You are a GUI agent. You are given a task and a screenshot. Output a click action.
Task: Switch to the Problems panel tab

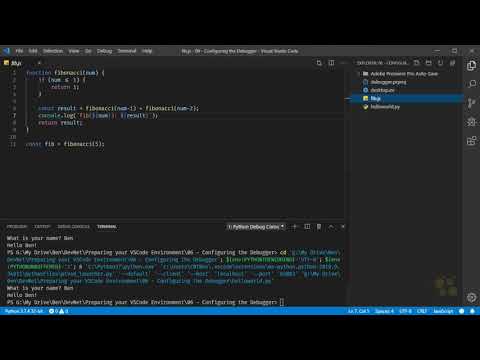[x=17, y=227]
